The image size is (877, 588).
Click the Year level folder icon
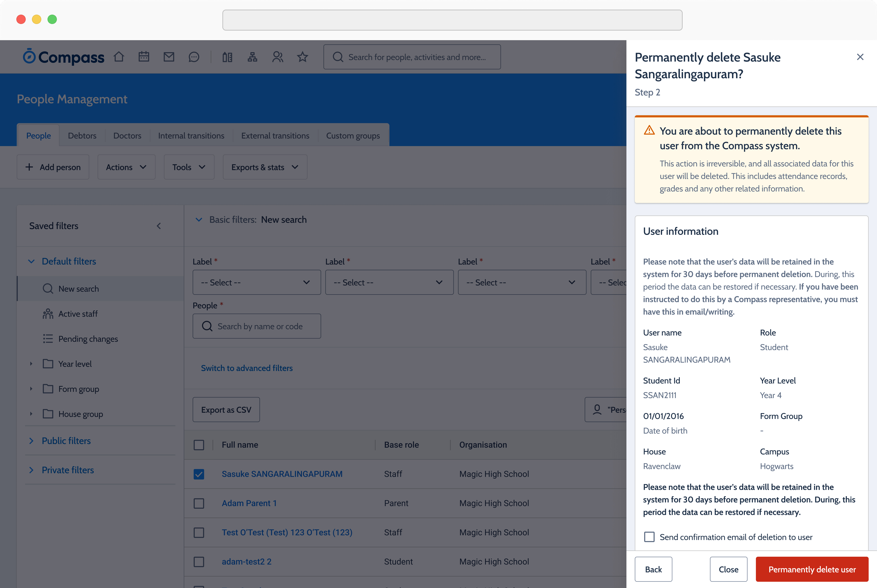pos(48,364)
